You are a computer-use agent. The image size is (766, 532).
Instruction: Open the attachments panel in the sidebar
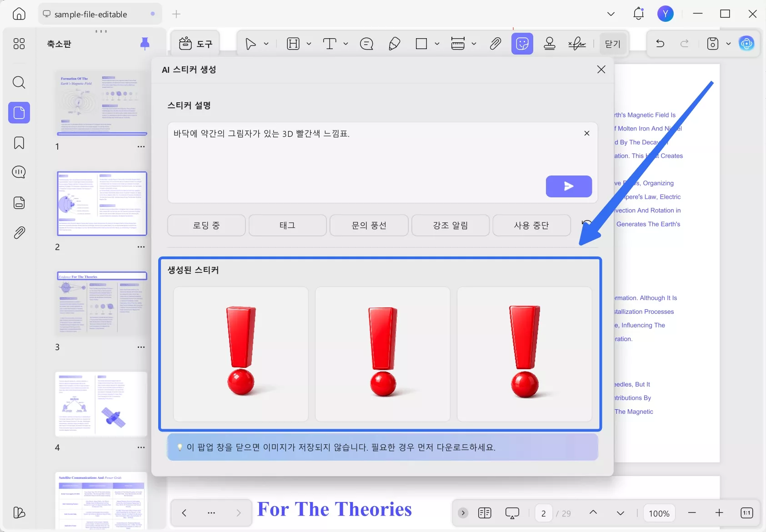point(19,233)
